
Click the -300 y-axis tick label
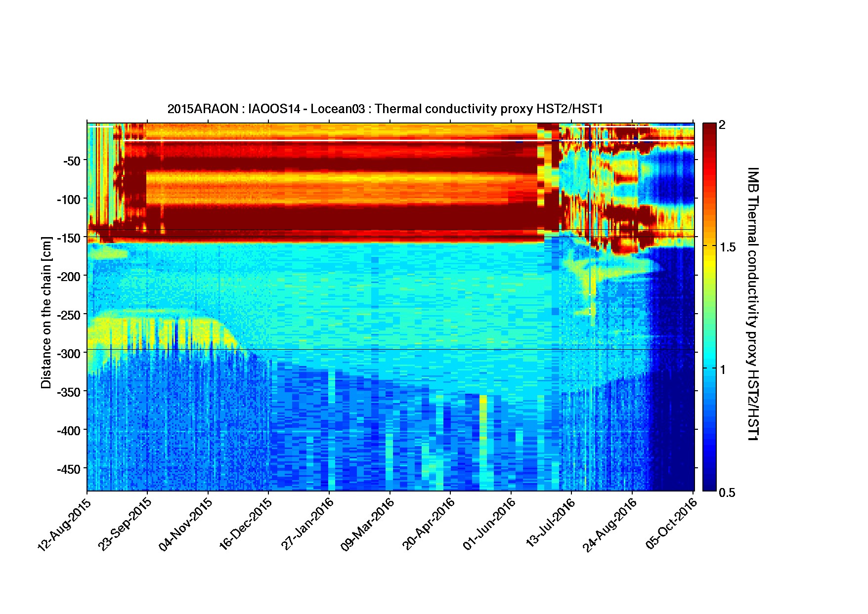tap(68, 354)
